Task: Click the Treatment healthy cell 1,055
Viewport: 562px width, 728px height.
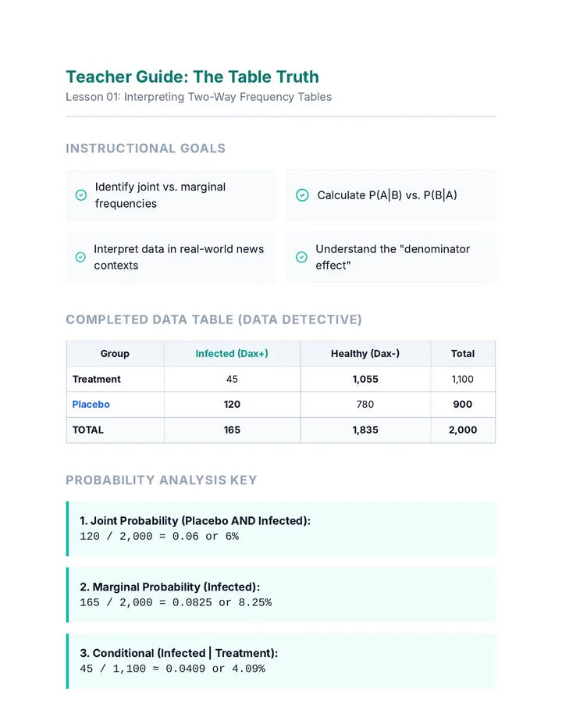Action: coord(365,380)
